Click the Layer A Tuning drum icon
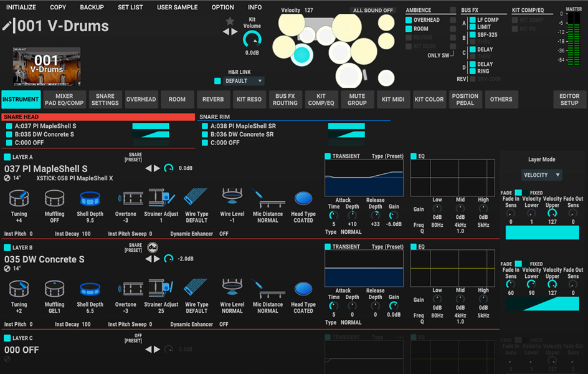This screenshot has height=374, width=588. click(x=19, y=199)
